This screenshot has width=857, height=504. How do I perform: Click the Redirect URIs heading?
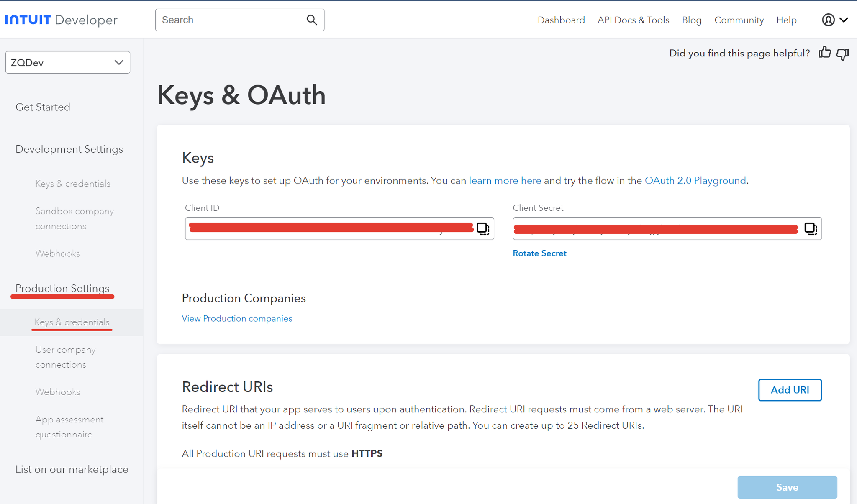tap(227, 387)
